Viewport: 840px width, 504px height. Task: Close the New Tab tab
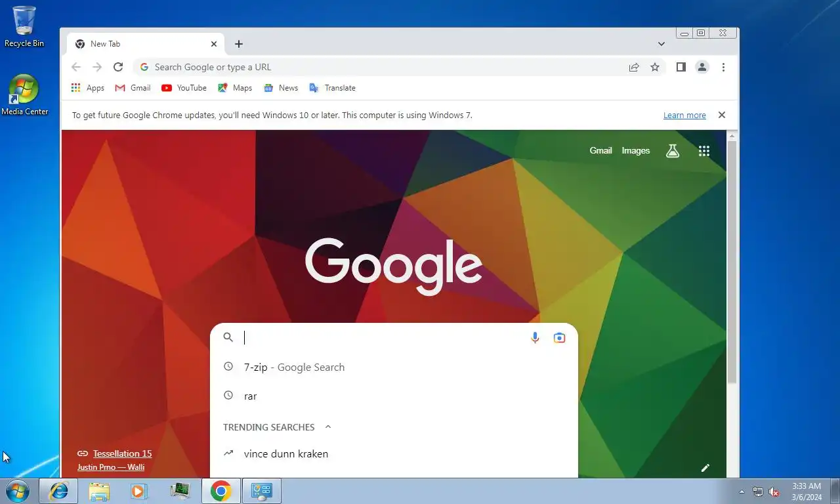[x=214, y=44]
